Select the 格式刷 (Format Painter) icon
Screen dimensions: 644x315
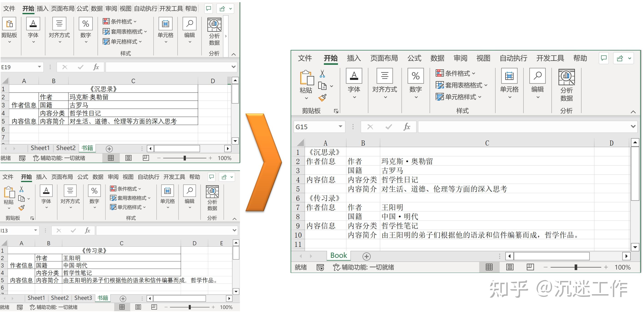pyautogui.click(x=323, y=97)
